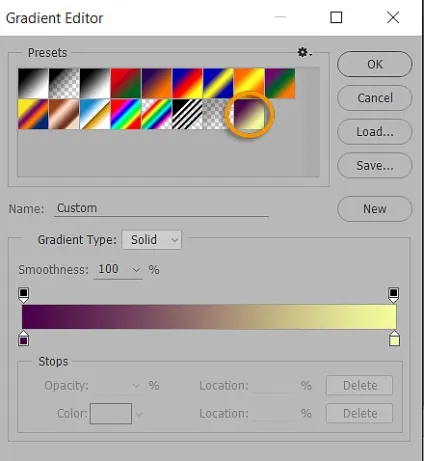Open the presets gear menu

click(304, 53)
